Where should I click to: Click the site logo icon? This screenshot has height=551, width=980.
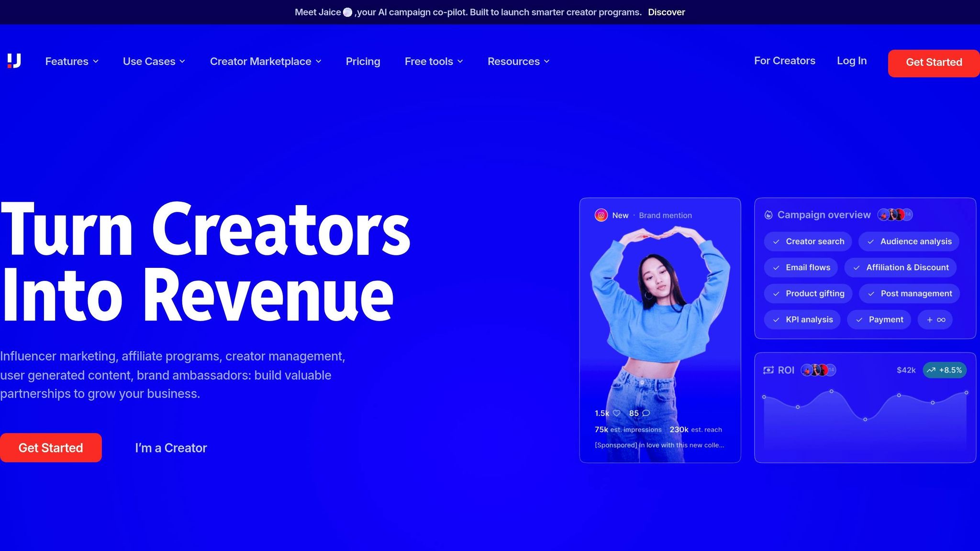click(x=14, y=61)
